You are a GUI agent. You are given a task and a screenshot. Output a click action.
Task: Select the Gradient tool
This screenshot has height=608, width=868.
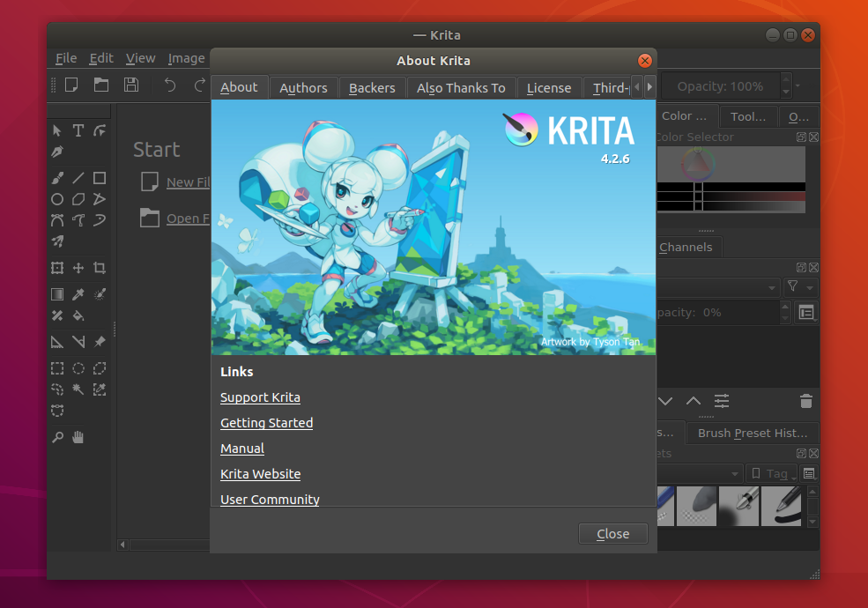[x=57, y=294]
